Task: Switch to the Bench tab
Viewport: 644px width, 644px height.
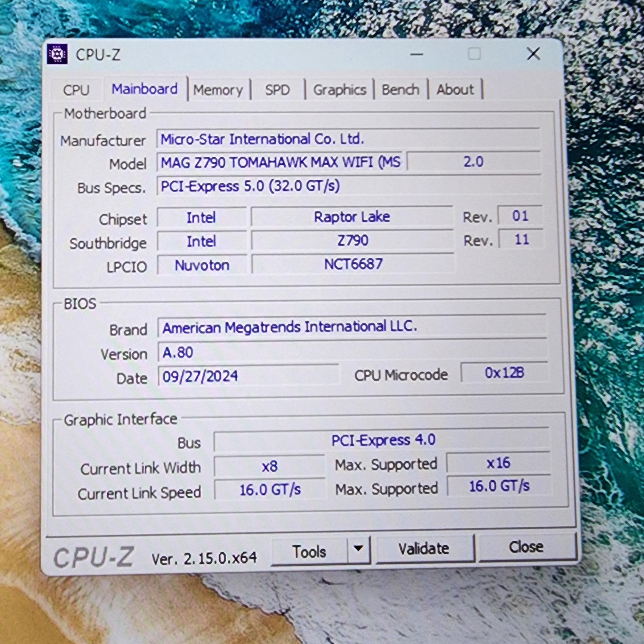Action: 400,89
